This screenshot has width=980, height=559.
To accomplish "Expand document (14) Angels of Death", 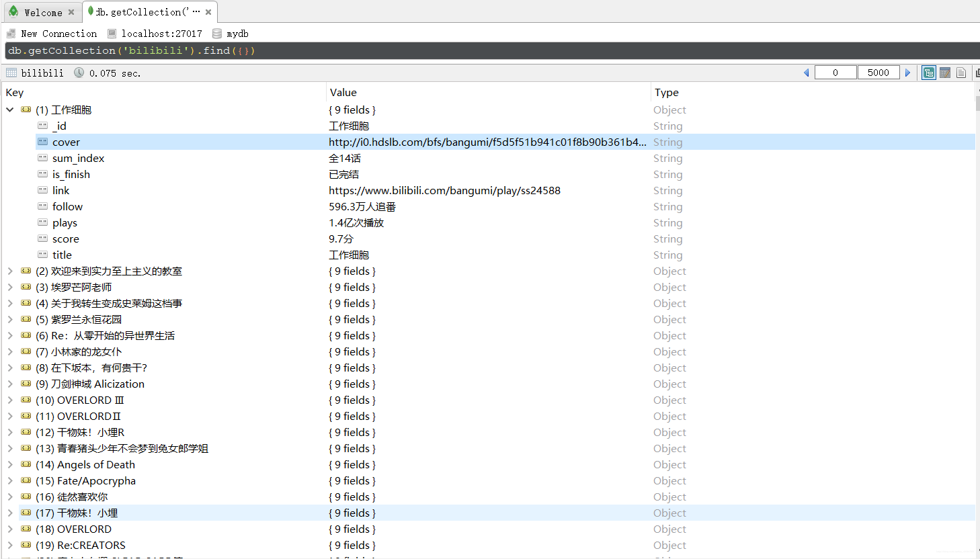I will 10,464.
